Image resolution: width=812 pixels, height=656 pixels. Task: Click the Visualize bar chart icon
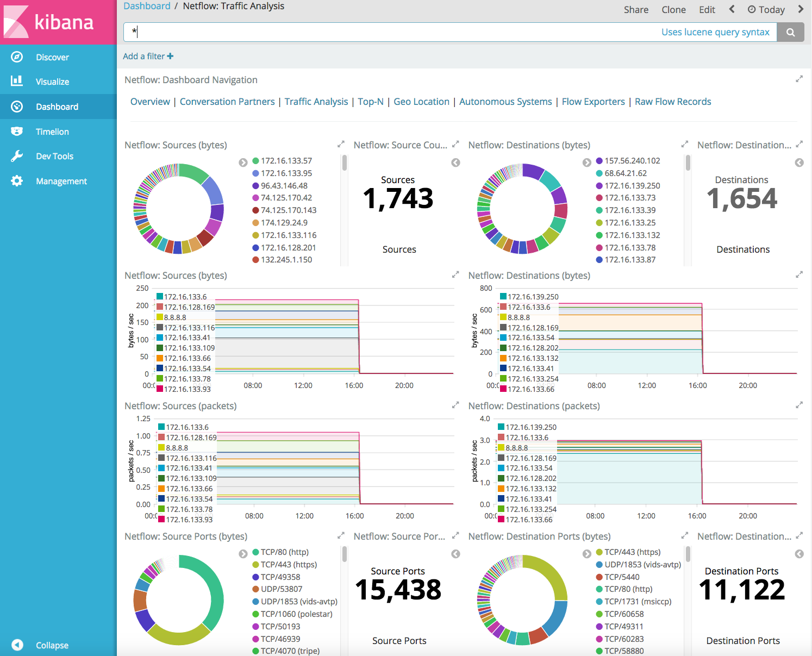(17, 82)
